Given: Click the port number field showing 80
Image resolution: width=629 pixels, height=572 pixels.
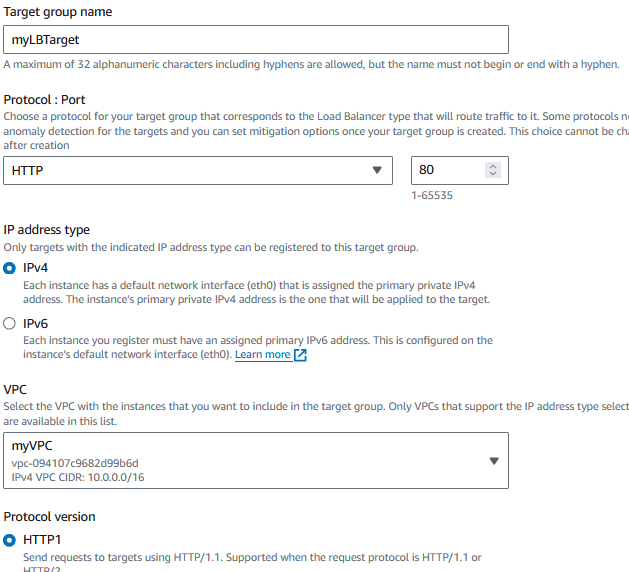Looking at the screenshot, I should coord(460,170).
